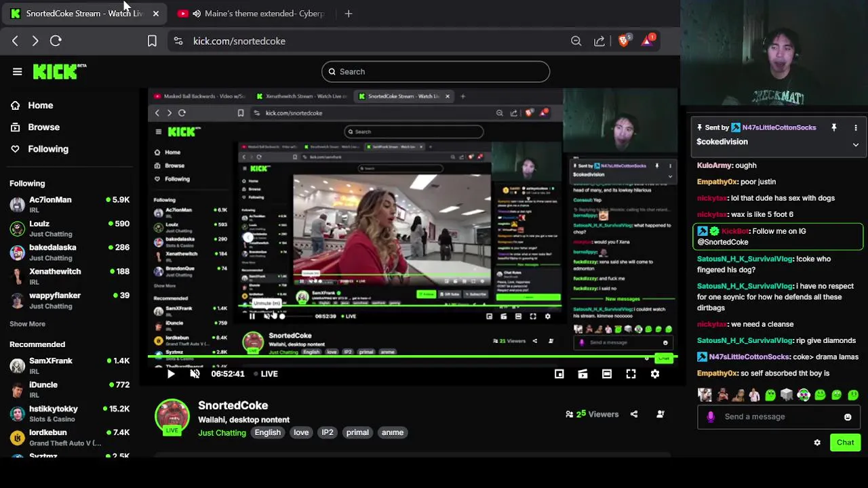Screen dimensions: 868x488
Task: Open iDuncle recommended channel
Action: pyautogui.click(x=69, y=390)
